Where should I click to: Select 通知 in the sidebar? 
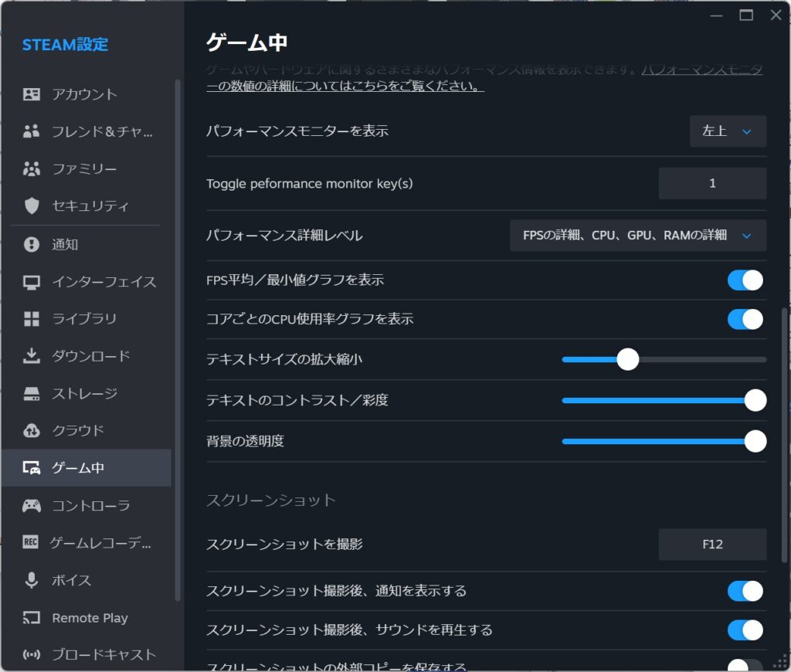[87, 244]
